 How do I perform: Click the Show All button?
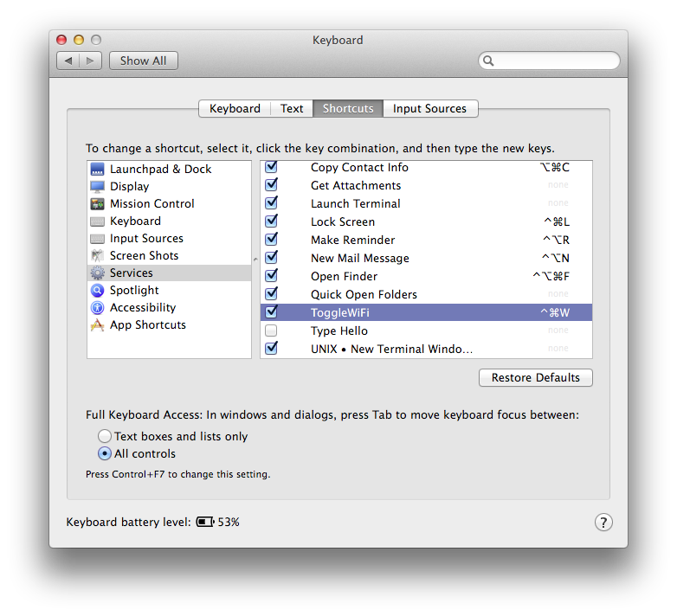(x=144, y=61)
